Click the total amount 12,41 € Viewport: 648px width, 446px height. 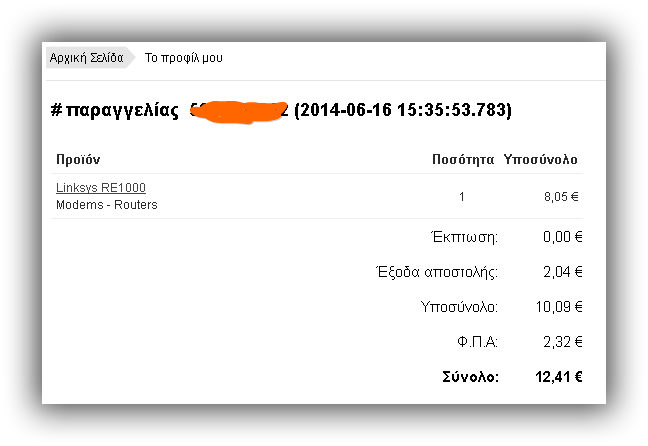click(559, 377)
